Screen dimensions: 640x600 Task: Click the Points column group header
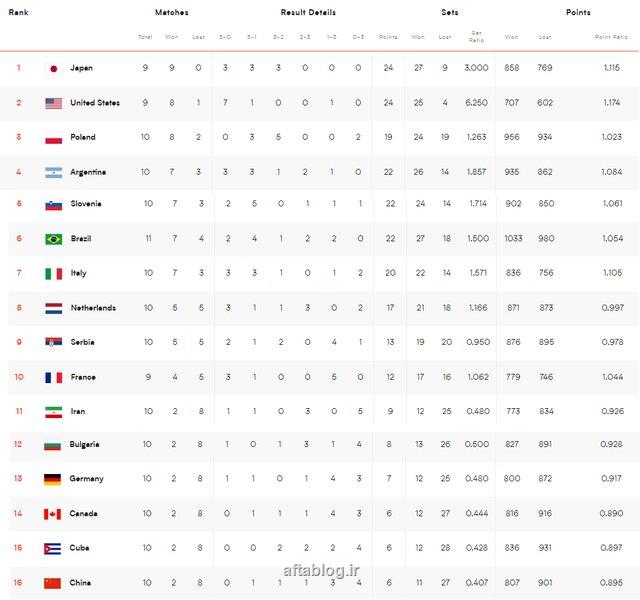tap(578, 13)
